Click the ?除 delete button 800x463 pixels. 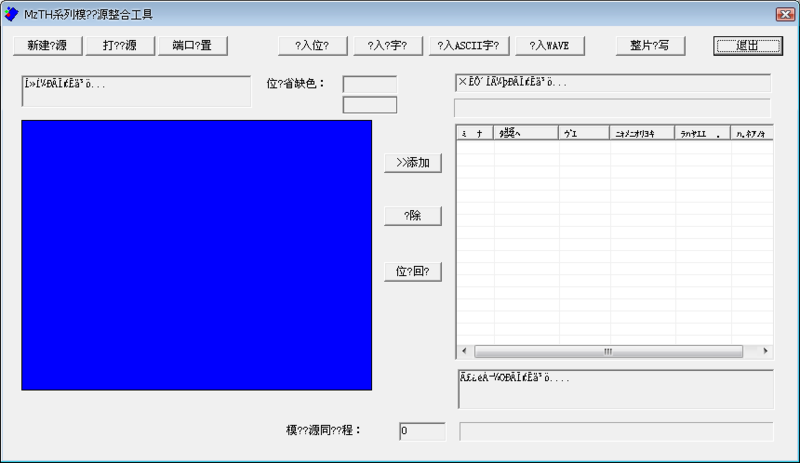[413, 215]
